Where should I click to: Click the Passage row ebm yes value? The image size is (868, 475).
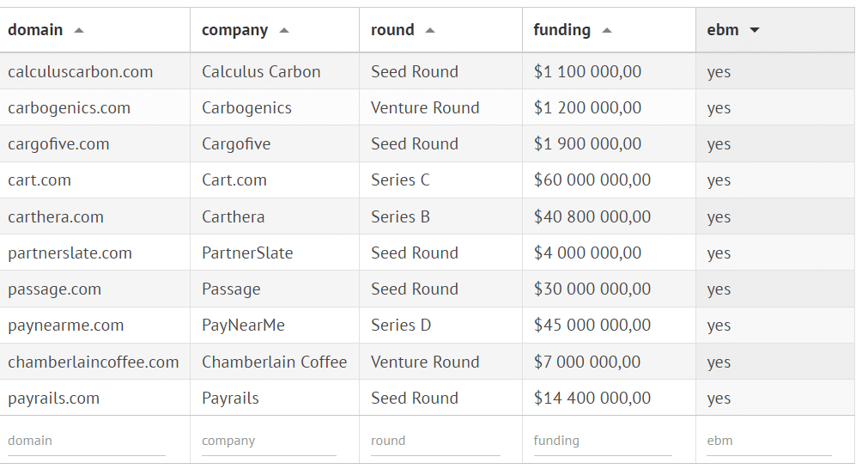pos(719,289)
